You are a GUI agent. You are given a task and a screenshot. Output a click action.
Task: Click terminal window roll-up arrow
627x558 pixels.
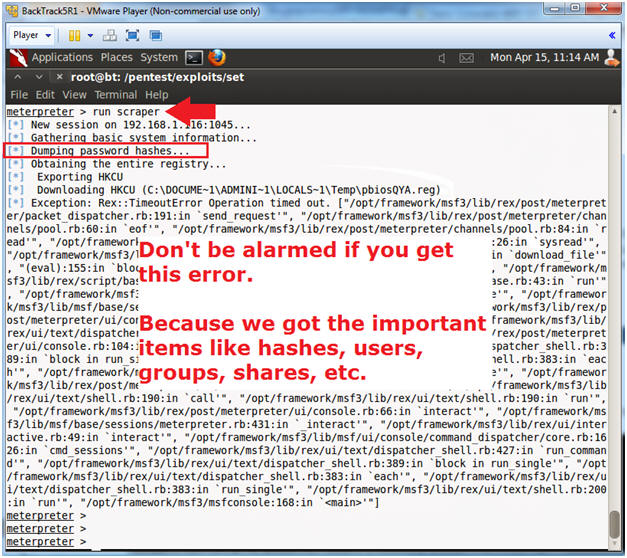(18, 76)
